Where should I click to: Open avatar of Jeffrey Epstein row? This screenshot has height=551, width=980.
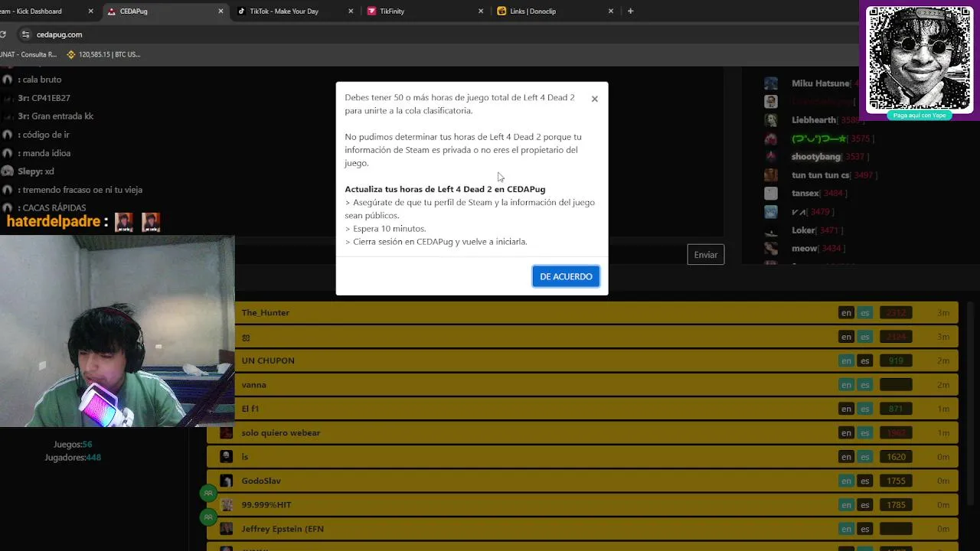tap(226, 529)
